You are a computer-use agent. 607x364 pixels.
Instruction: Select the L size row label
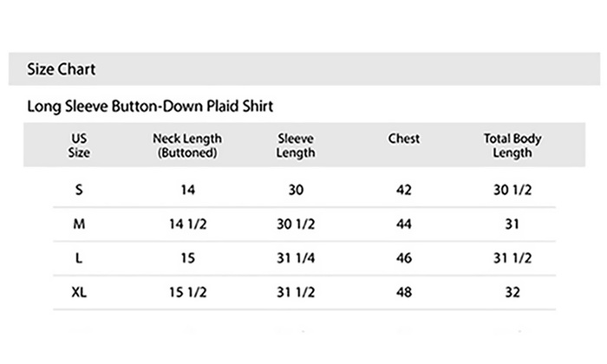[79, 257]
